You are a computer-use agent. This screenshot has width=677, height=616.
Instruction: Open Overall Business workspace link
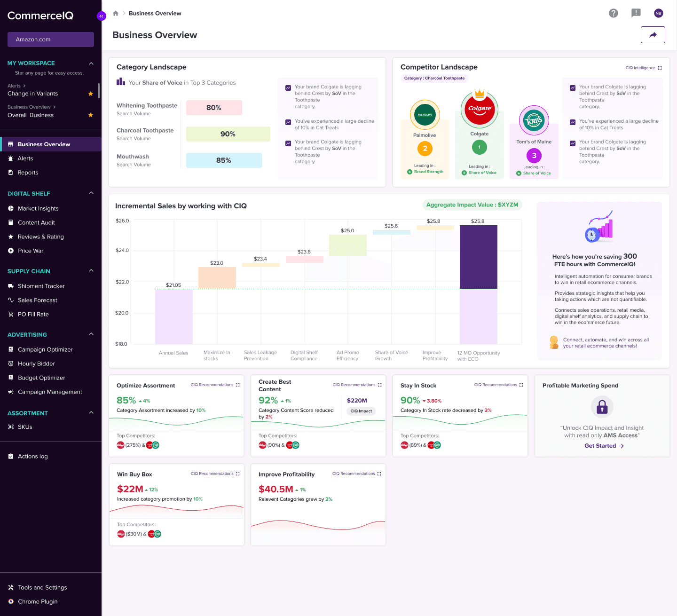point(31,115)
